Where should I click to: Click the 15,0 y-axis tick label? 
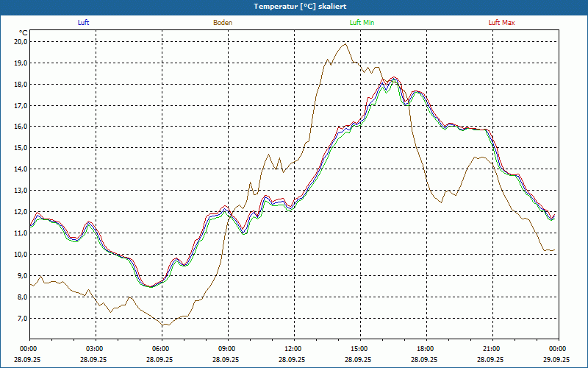(19, 148)
